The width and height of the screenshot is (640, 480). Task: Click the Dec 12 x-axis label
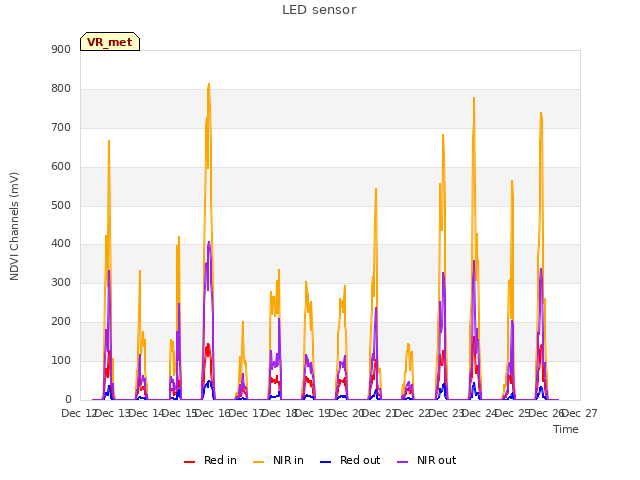click(x=79, y=413)
